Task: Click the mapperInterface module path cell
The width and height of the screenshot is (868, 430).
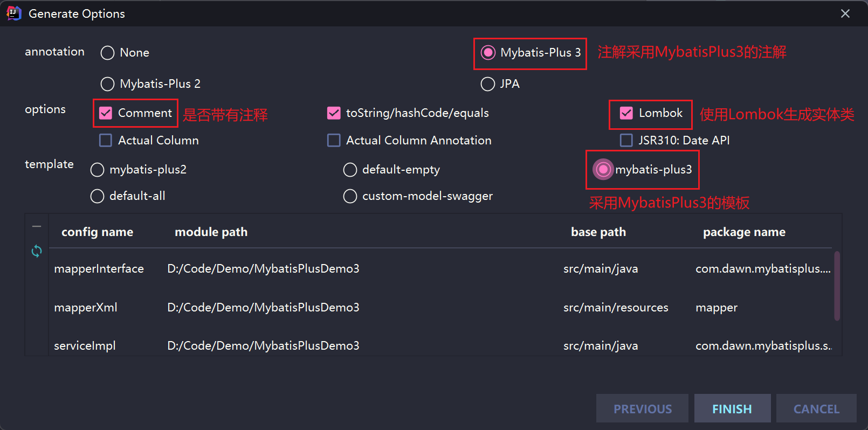Action: click(x=263, y=269)
